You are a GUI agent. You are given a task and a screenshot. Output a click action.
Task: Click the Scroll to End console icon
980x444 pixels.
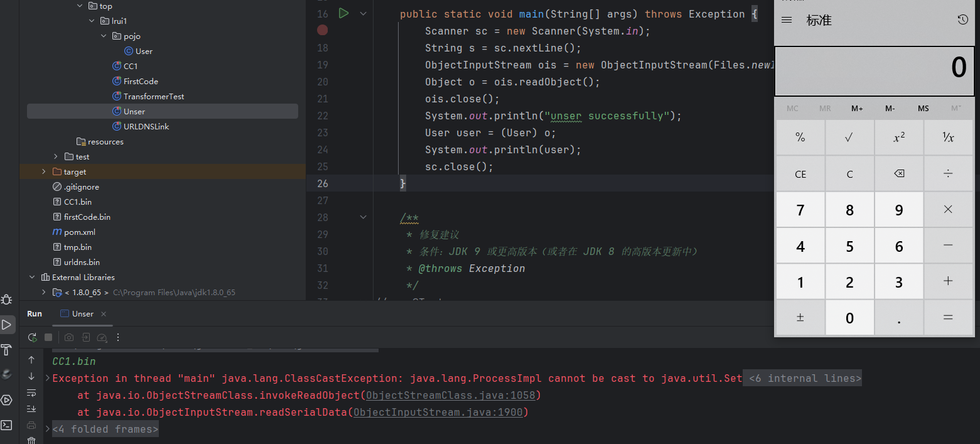coord(31,409)
